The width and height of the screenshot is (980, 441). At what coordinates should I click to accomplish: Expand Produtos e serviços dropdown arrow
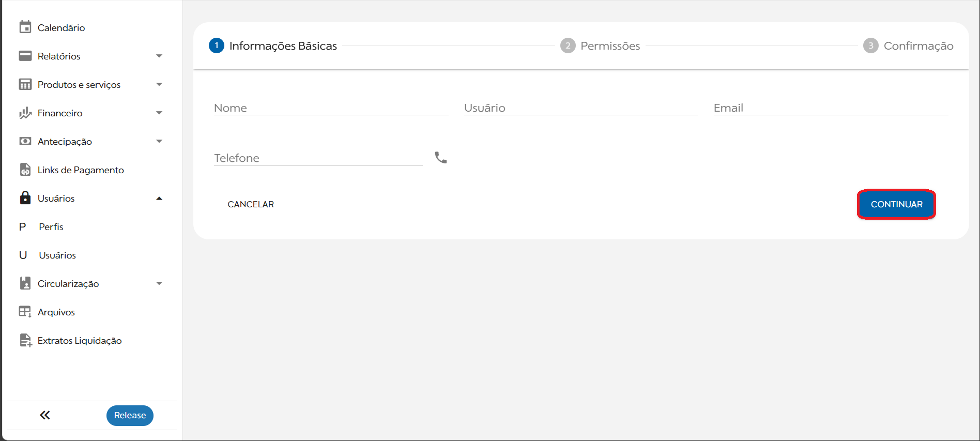click(x=159, y=84)
